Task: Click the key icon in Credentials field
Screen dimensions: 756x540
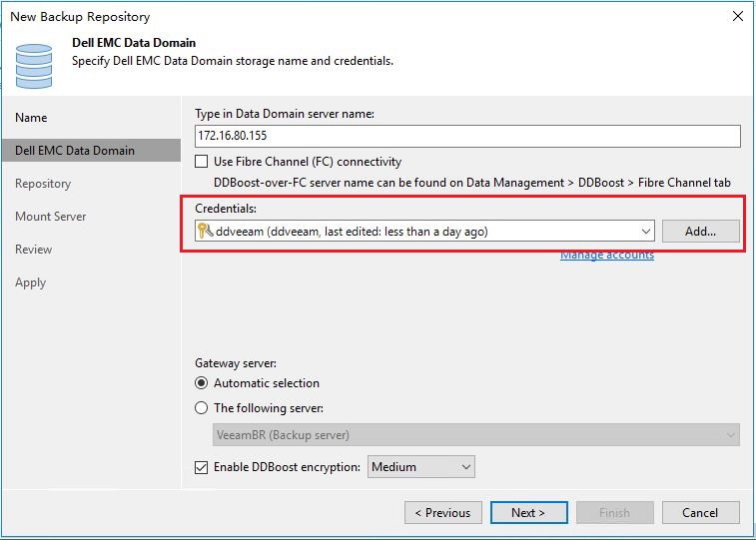Action: (205, 232)
